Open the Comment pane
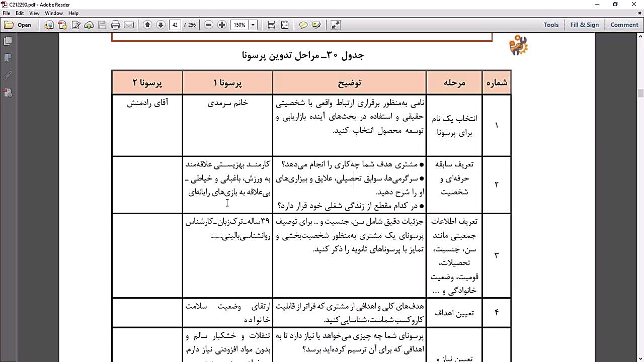Screen dimensions: 644x362 [624, 25]
